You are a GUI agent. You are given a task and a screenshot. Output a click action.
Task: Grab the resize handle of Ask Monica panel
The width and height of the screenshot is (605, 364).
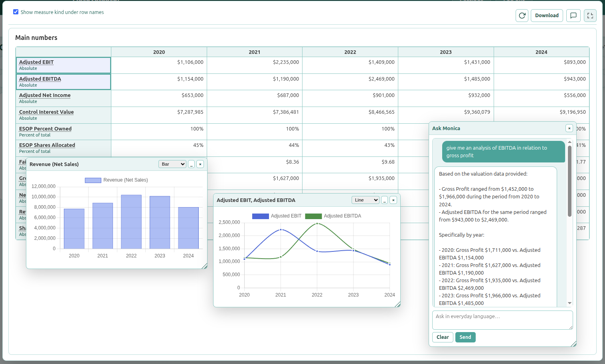[x=574, y=344]
